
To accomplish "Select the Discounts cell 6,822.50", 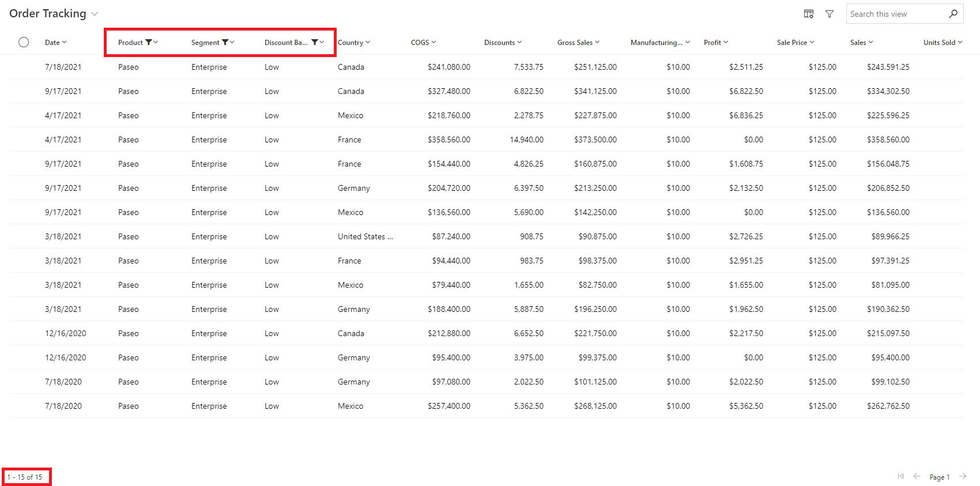I will pyautogui.click(x=529, y=91).
